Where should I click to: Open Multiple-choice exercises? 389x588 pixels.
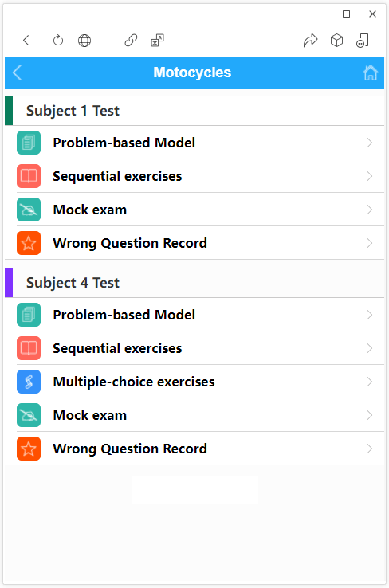pos(200,382)
